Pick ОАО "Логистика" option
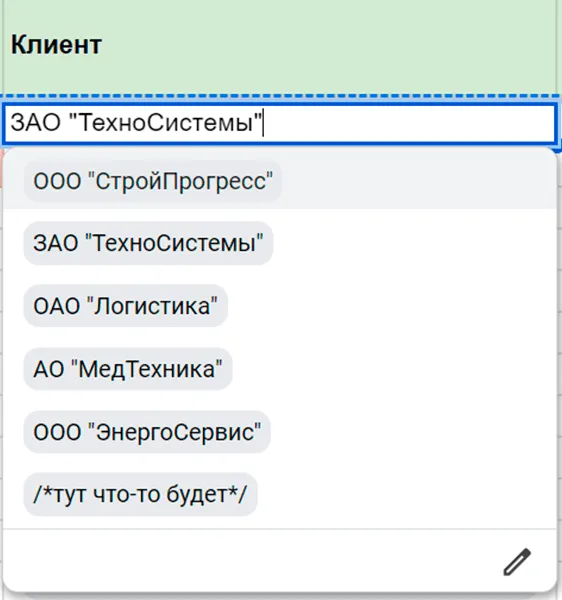Screen dimensions: 562x600 tap(125, 306)
